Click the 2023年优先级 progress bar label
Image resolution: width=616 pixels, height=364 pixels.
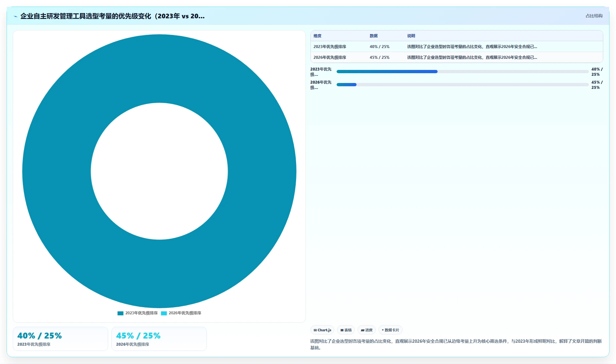(321, 72)
